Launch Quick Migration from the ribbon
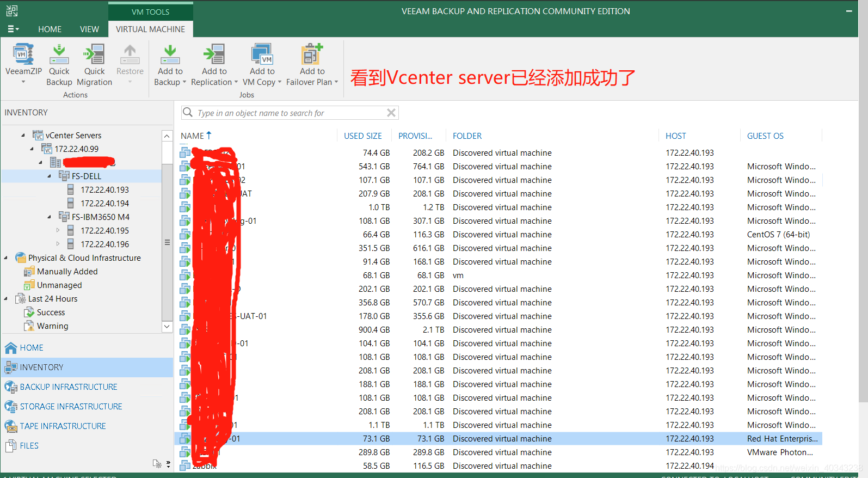 coord(94,65)
